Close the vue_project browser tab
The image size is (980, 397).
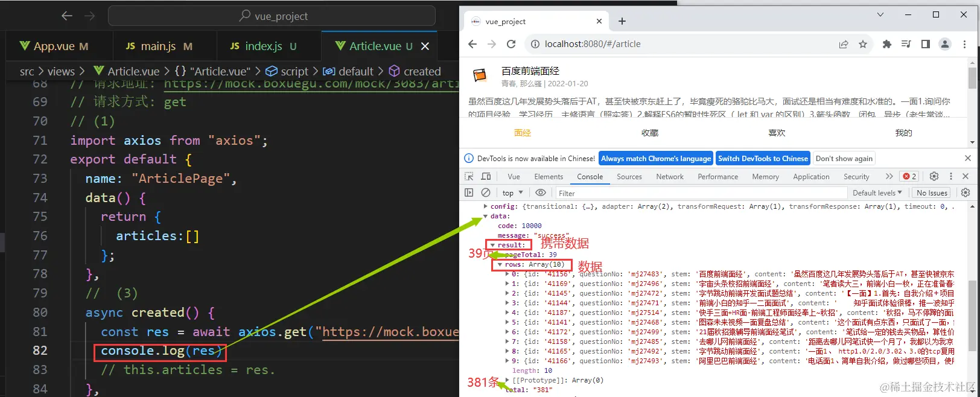click(x=599, y=21)
